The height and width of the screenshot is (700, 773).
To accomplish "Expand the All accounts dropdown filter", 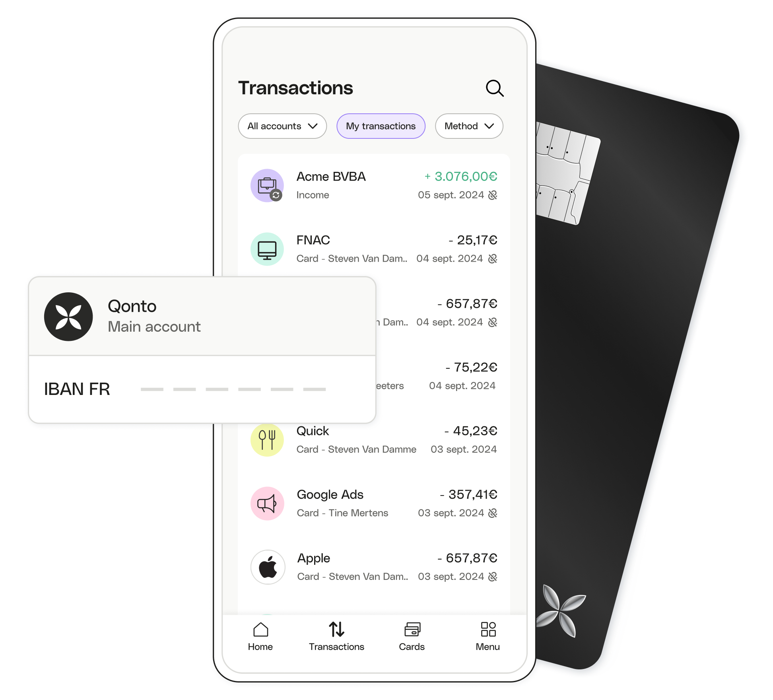I will [281, 126].
